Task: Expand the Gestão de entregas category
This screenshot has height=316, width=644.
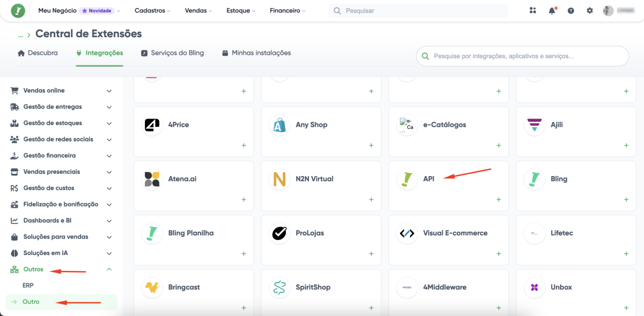Action: [61, 107]
